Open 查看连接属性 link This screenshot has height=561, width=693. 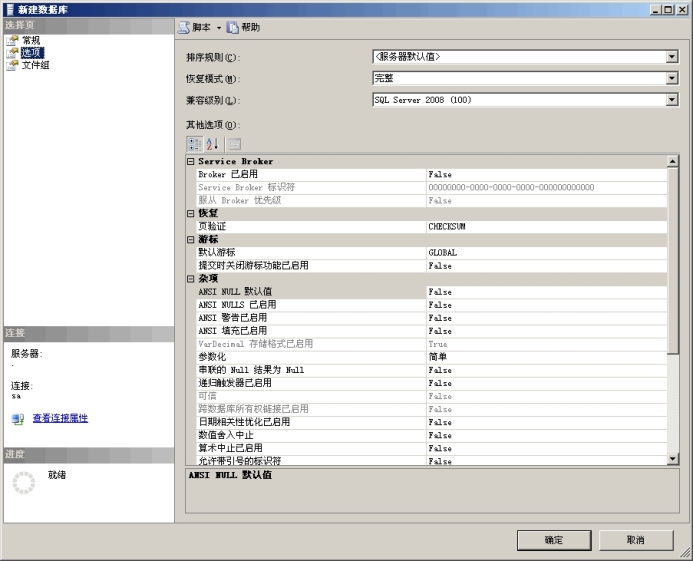pos(60,418)
